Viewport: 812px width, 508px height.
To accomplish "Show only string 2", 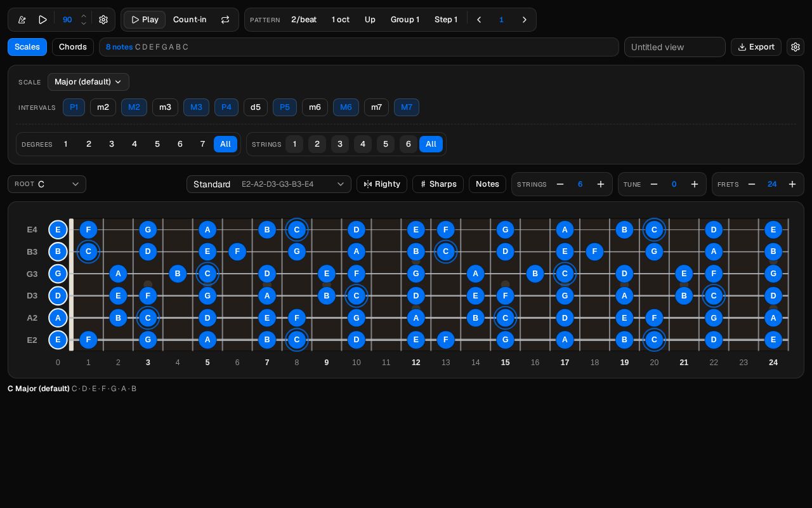I will (x=317, y=144).
